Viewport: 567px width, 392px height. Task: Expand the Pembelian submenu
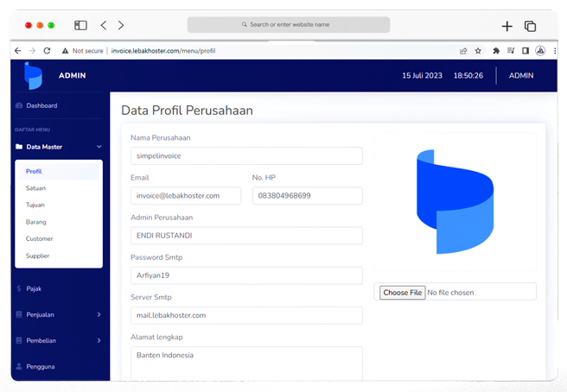pos(99,341)
